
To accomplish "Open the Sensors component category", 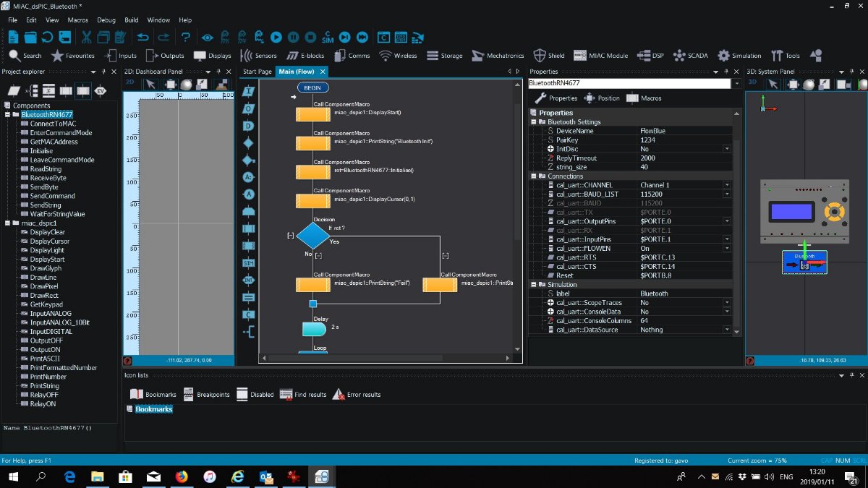I will click(258, 56).
